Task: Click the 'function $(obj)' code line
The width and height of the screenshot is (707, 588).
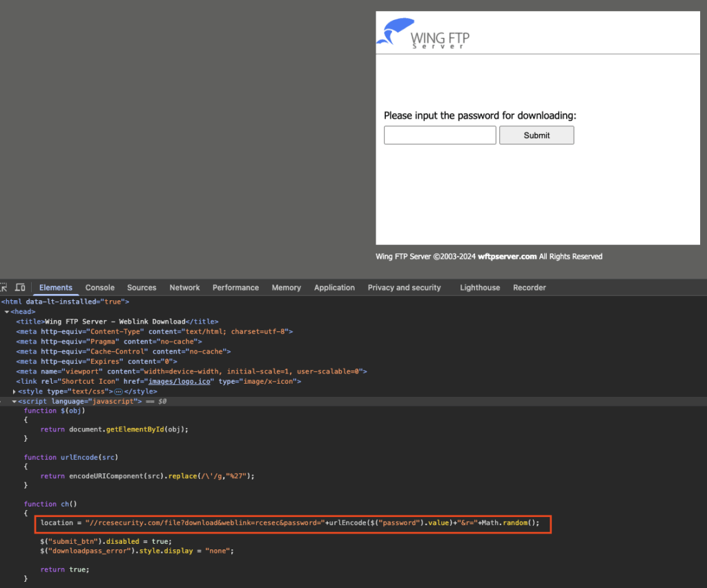Action: click(55, 411)
